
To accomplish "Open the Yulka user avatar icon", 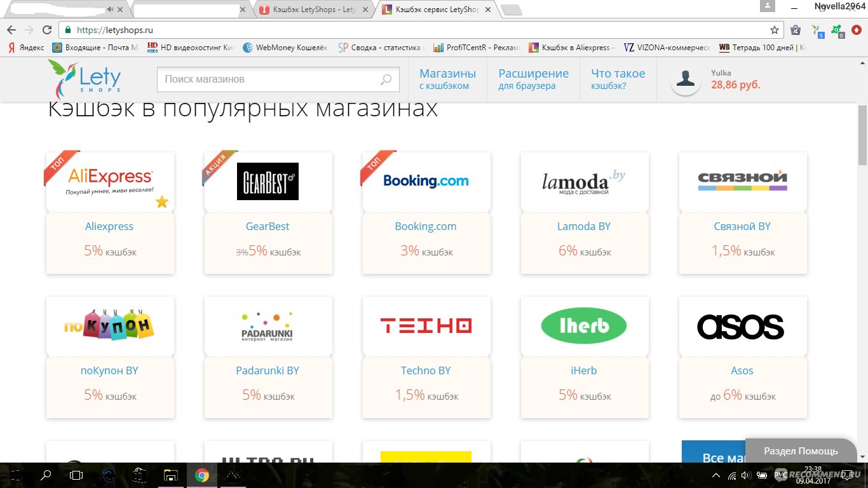I will pyautogui.click(x=686, y=80).
